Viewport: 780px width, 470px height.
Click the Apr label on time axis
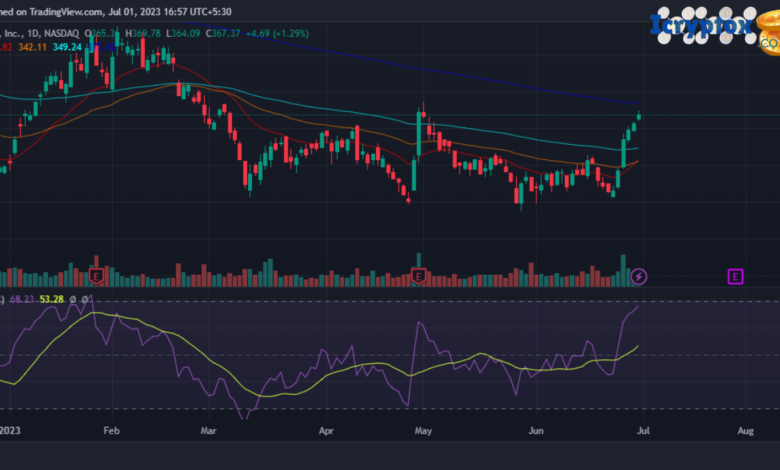coord(326,430)
